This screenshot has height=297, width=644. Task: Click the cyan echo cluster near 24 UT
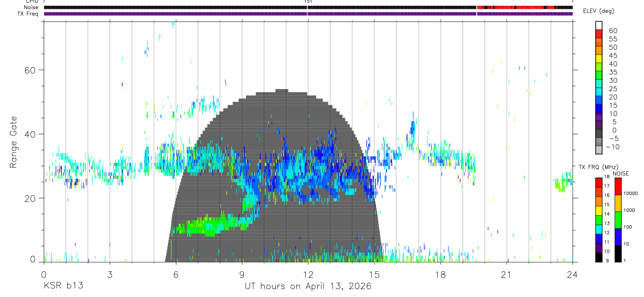pyautogui.click(x=564, y=182)
